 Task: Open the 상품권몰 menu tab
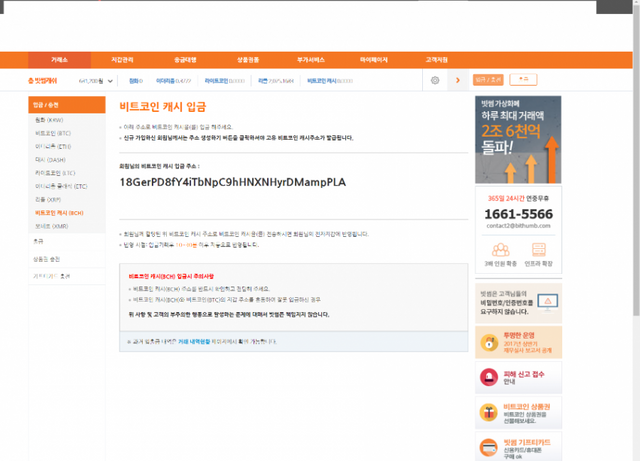[248, 60]
